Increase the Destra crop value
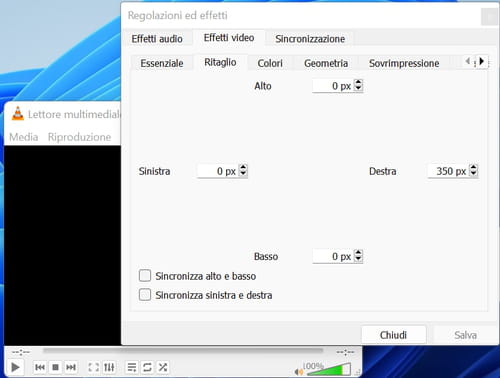The width and height of the screenshot is (500, 378). click(473, 167)
